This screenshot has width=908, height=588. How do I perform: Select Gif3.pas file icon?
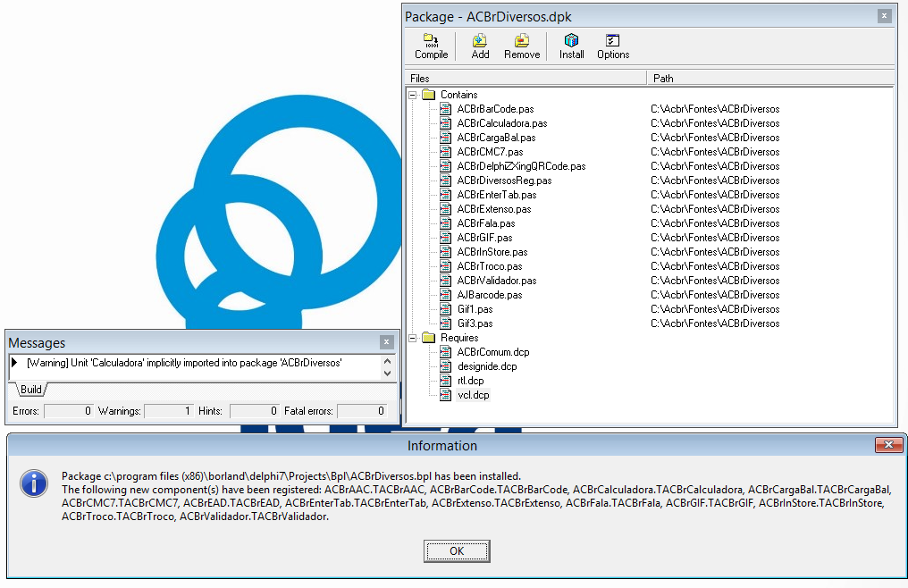point(445,323)
